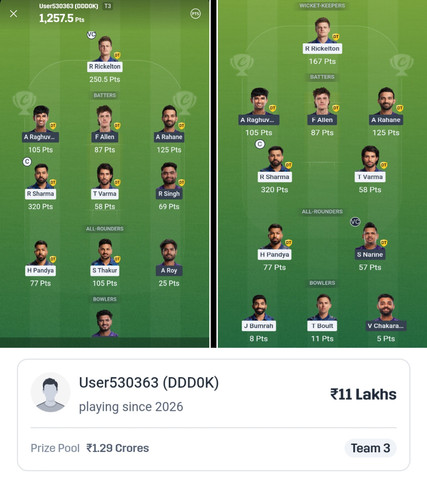Select A Roy player with 25 Pts
The image size is (427, 500).
[x=169, y=263]
